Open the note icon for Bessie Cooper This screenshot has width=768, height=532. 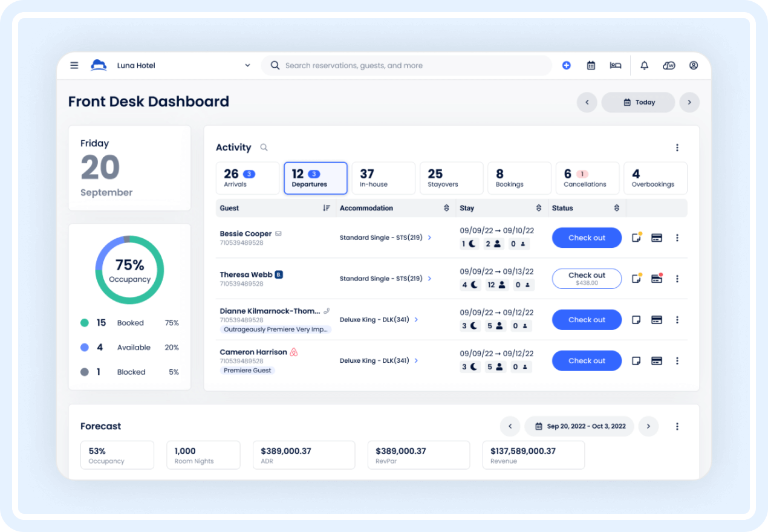636,238
